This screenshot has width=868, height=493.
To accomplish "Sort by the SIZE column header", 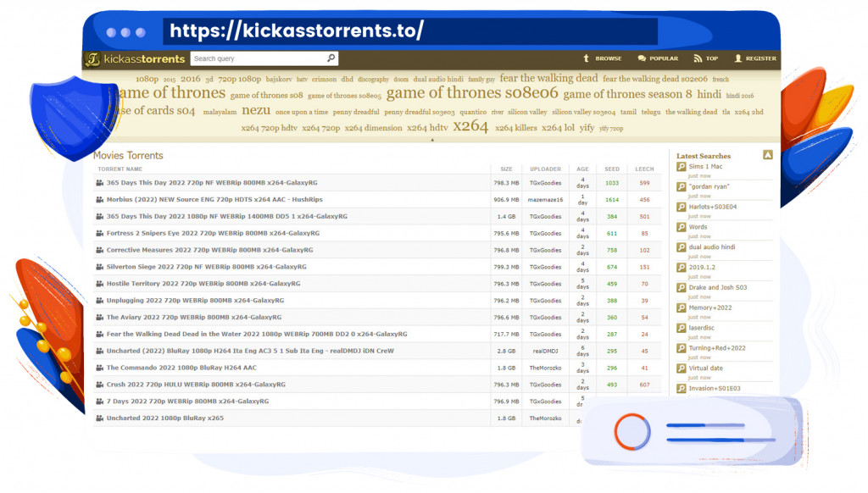I will point(506,169).
